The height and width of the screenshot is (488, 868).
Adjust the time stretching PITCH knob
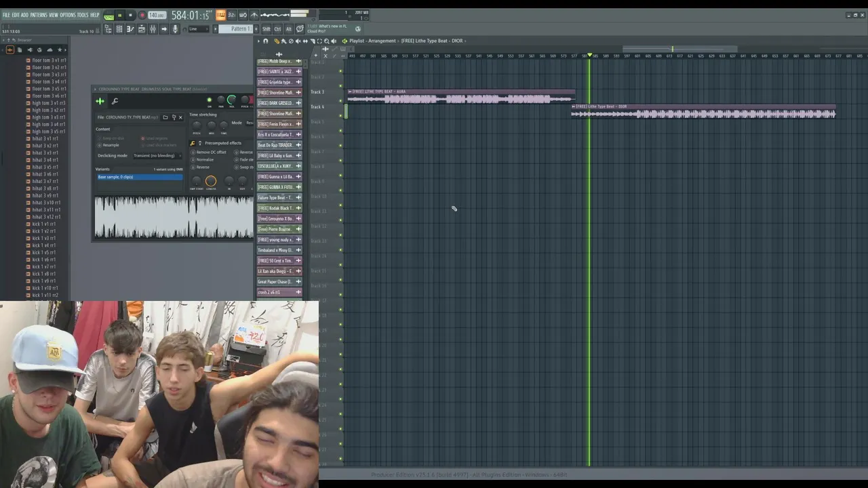[197, 126]
